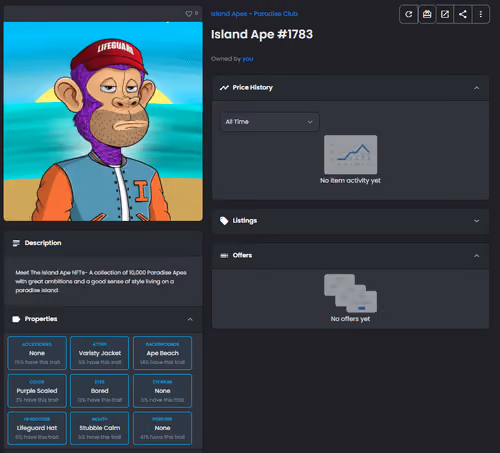Expand the Listings section chevron
Image resolution: width=500 pixels, height=453 pixels.
point(477,221)
